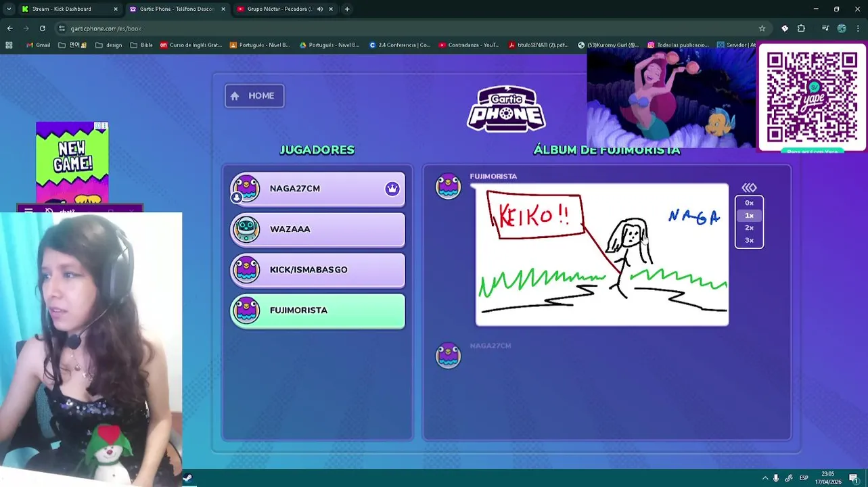Open the apps grid in bookmarks bar
Screen dimensions: 868x487
(x=9, y=45)
